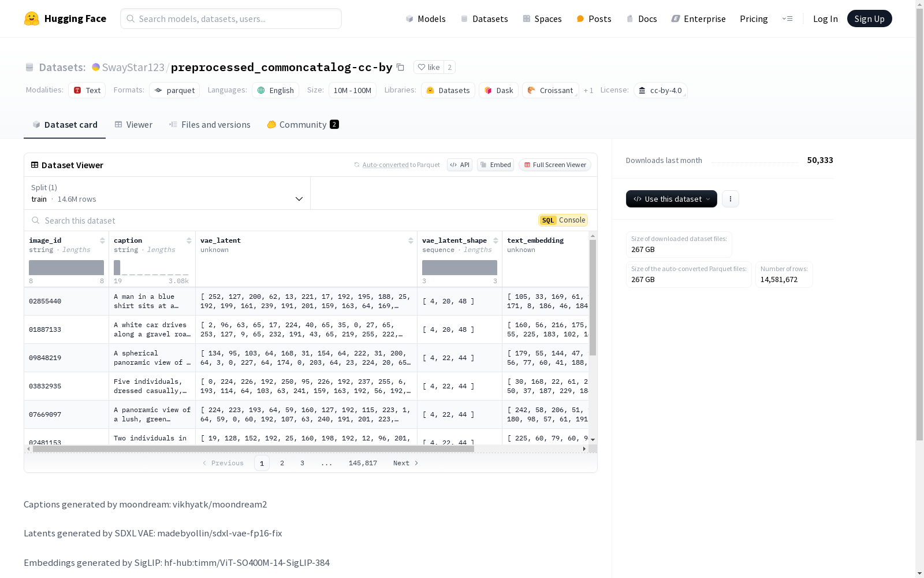Viewport: 924px width, 578px height.
Task: Focus the main search models field
Action: click(231, 18)
